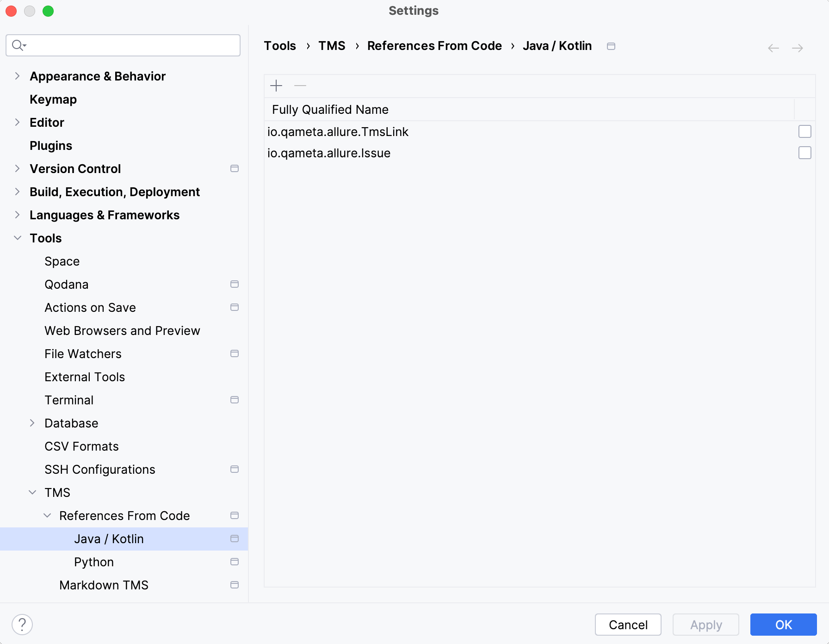
Task: Collapse the Tools settings section
Action: [x=17, y=238]
